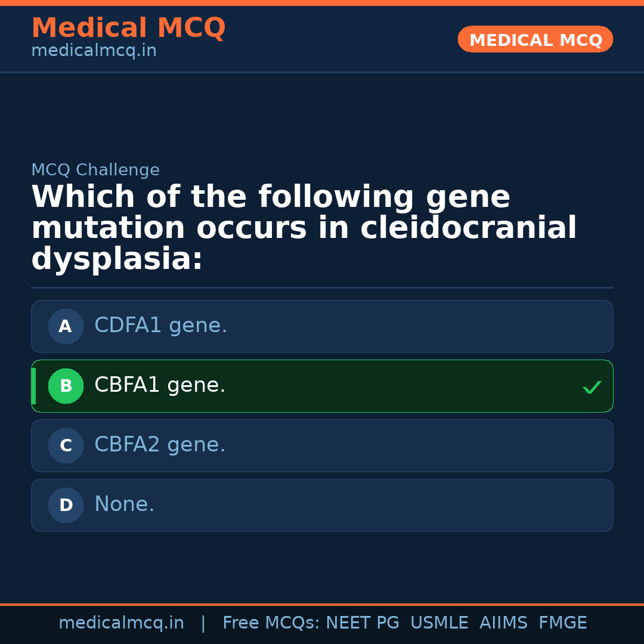
Task: Click the FMGE footer text
Action: [x=562, y=623]
